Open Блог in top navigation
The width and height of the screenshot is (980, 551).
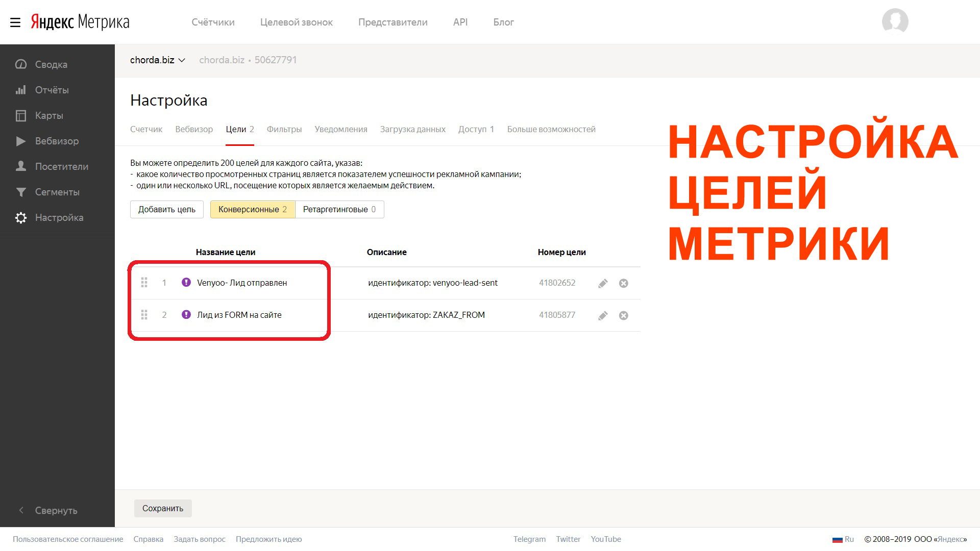[x=503, y=22]
